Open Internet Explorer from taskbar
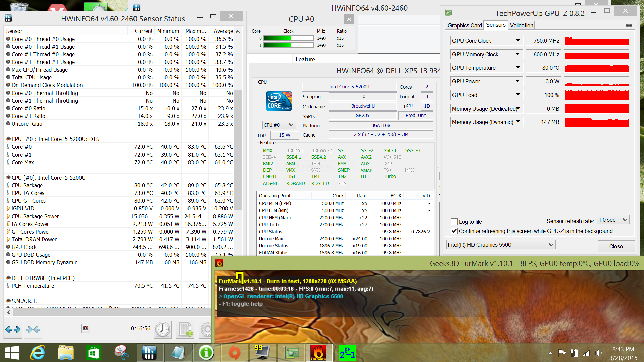The image size is (644, 362). click(x=38, y=353)
